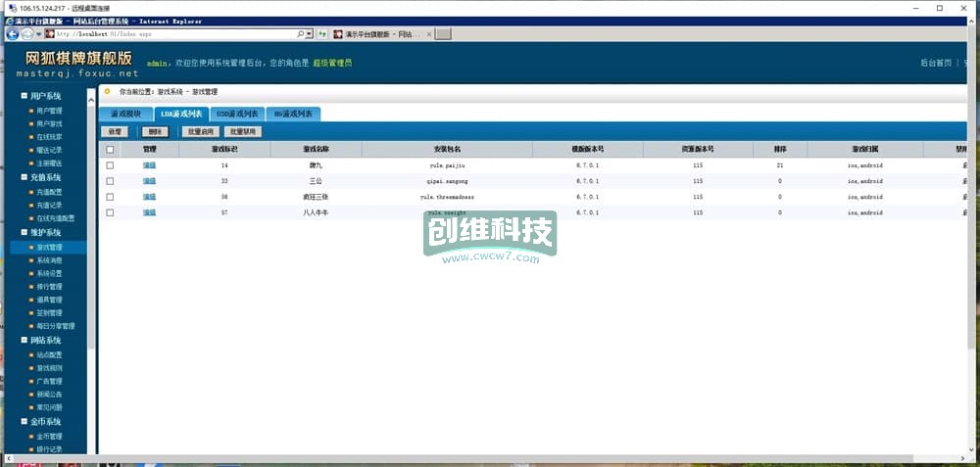This screenshot has width=980, height=467.
Task: Toggle the select-all header checkbox
Action: pyautogui.click(x=110, y=149)
